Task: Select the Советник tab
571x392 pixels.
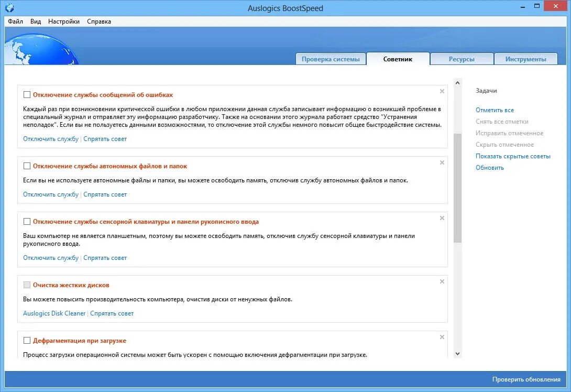Action: point(398,59)
